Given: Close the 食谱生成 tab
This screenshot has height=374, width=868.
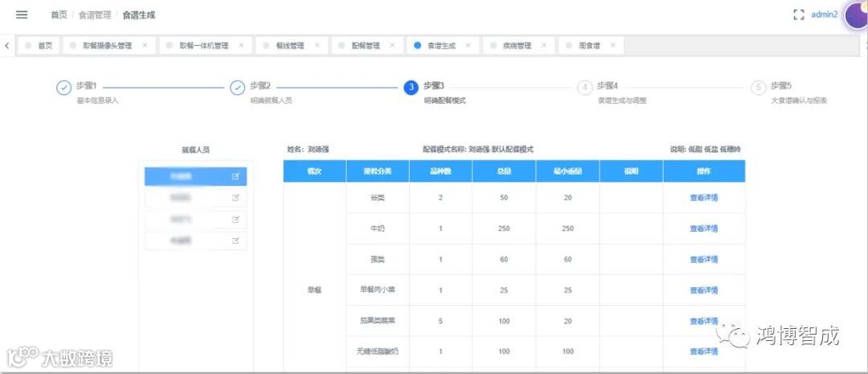Looking at the screenshot, I should [x=469, y=45].
